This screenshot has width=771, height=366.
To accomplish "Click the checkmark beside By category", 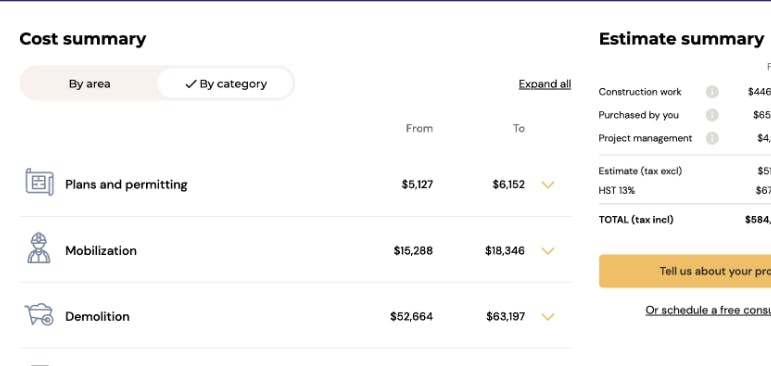I will click(x=191, y=84).
